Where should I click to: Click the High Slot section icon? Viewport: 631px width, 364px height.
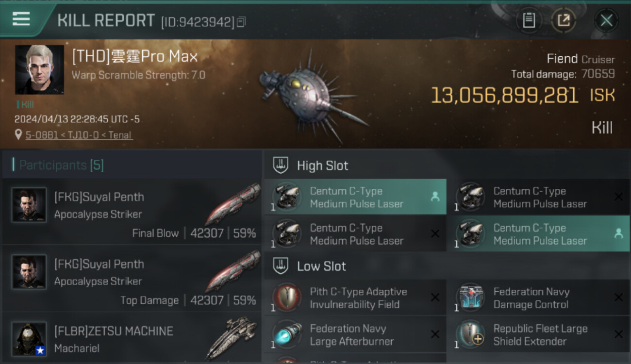pyautogui.click(x=281, y=165)
